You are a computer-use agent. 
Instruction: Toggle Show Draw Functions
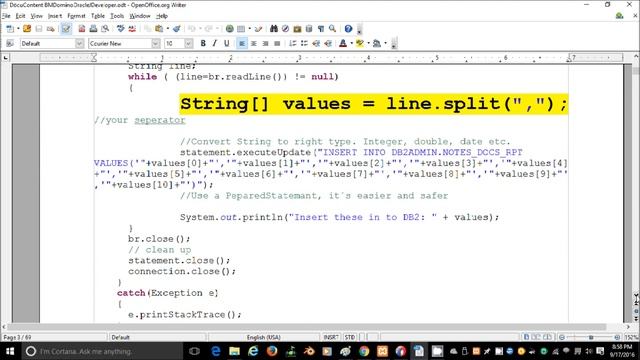pos(258,29)
